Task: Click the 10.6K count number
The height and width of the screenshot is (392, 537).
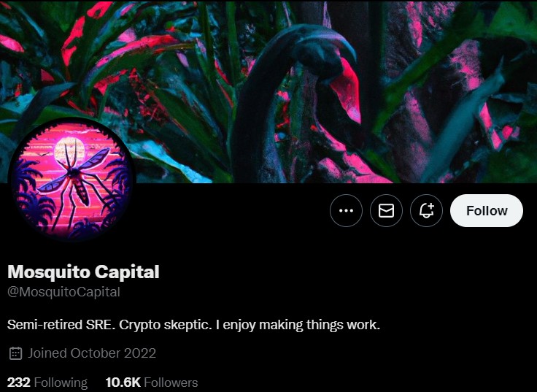Action: [x=123, y=383]
